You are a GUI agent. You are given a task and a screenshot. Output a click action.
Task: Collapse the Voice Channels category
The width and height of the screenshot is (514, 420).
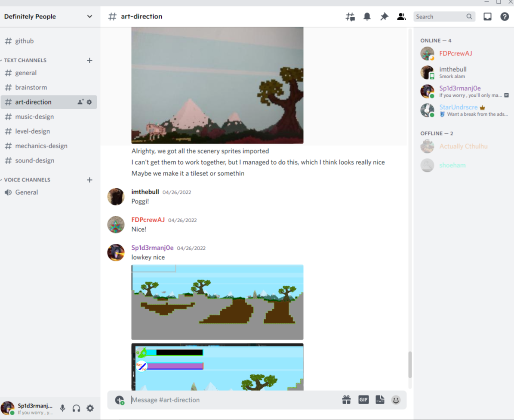[x=27, y=180]
